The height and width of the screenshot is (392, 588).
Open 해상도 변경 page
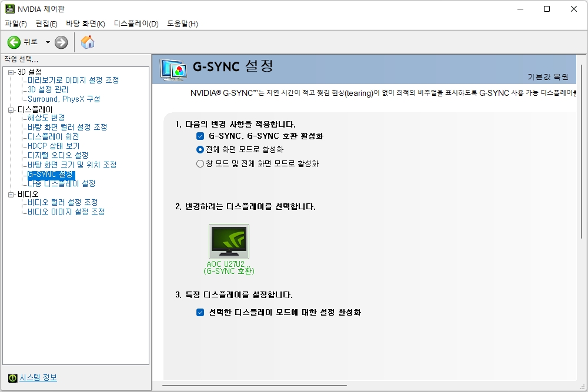[46, 118]
